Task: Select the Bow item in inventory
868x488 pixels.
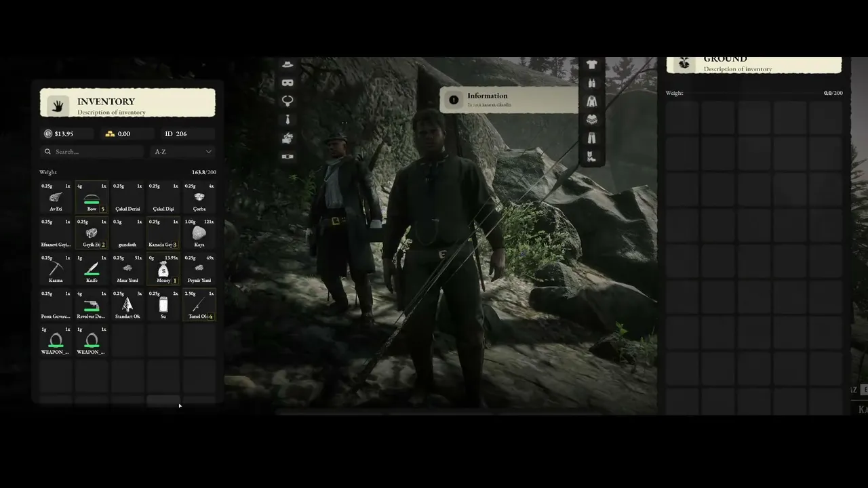Action: (x=92, y=197)
